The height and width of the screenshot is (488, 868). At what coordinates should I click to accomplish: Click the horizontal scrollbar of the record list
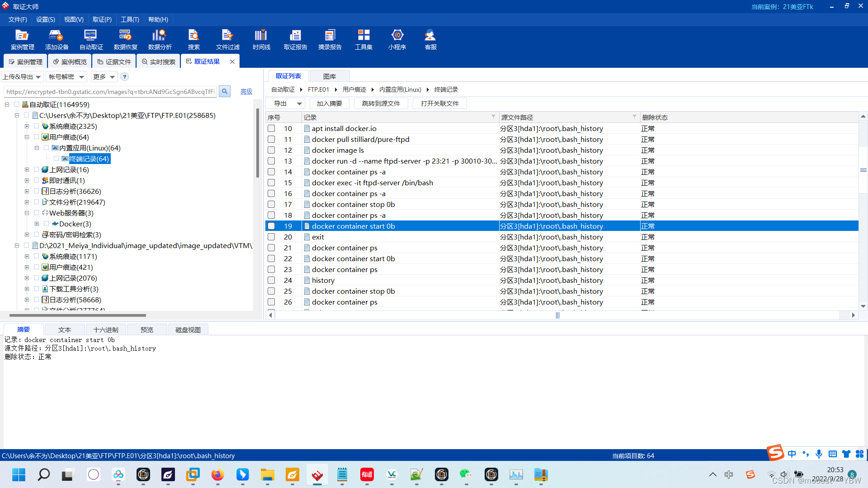tap(557, 315)
